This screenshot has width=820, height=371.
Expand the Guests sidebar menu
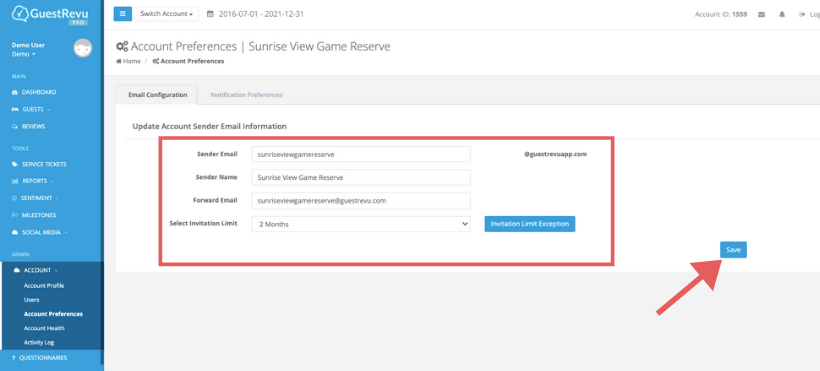coord(36,109)
